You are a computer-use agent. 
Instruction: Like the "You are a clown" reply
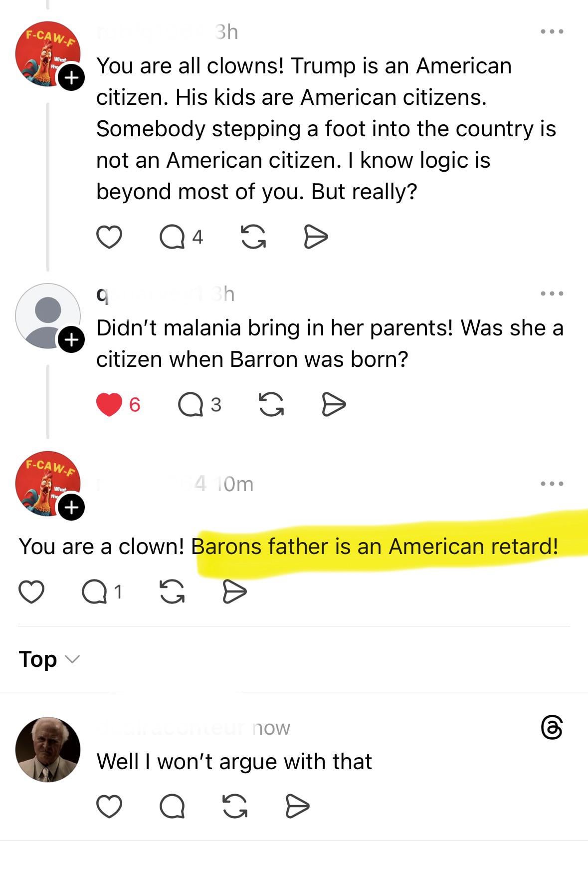(31, 592)
